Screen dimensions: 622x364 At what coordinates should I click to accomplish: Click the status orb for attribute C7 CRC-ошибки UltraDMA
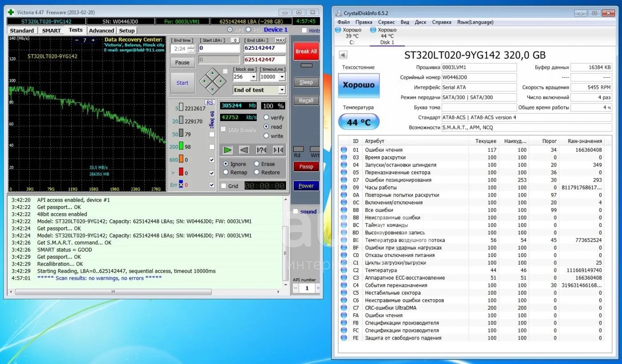pos(344,308)
